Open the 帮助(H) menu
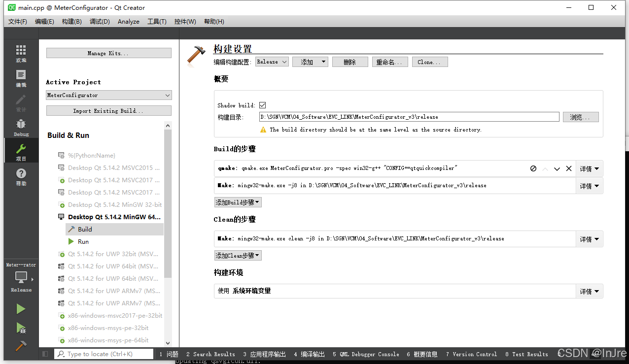Viewport: 629px width, 364px height. 214,22
